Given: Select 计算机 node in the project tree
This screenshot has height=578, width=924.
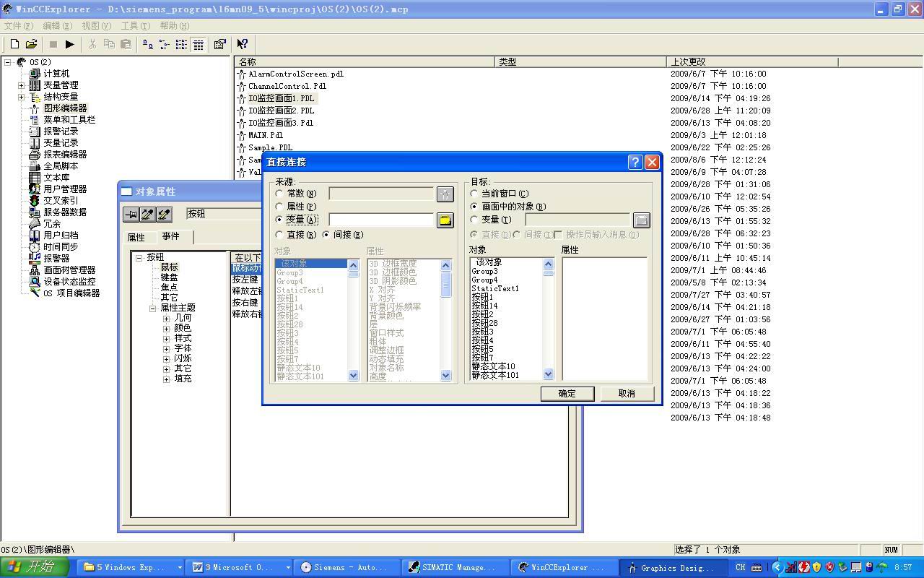Looking at the screenshot, I should [x=56, y=74].
